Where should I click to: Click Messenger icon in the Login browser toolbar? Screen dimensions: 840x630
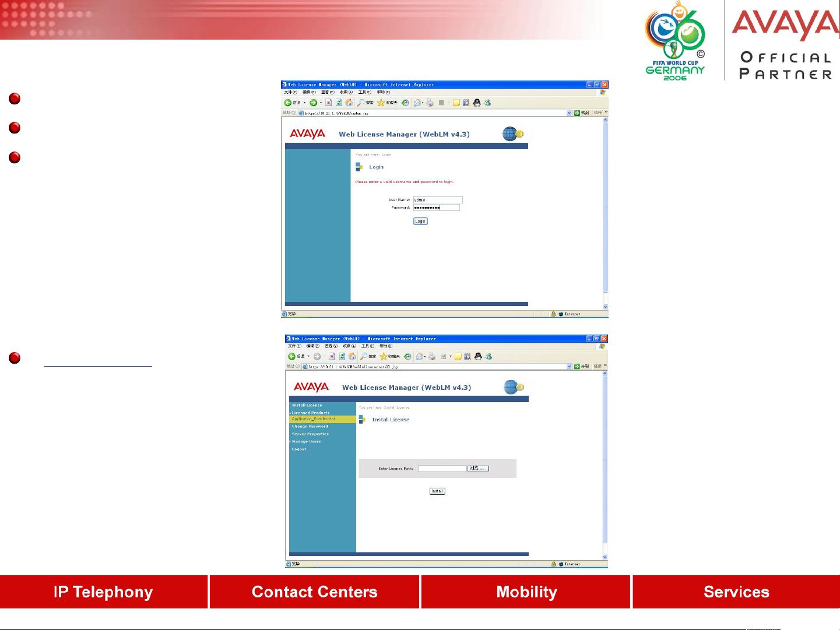(487, 103)
